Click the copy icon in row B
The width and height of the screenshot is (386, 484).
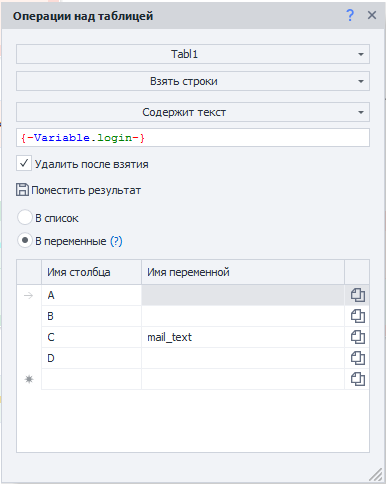(x=357, y=316)
